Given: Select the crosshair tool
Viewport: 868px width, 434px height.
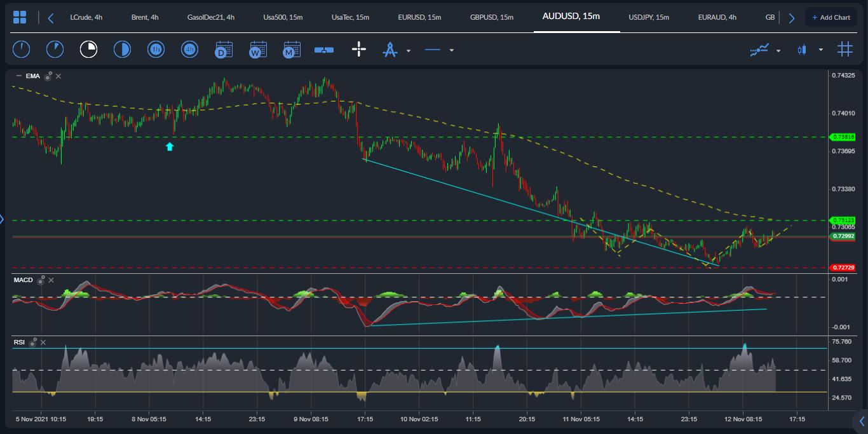Looking at the screenshot, I should click(359, 49).
